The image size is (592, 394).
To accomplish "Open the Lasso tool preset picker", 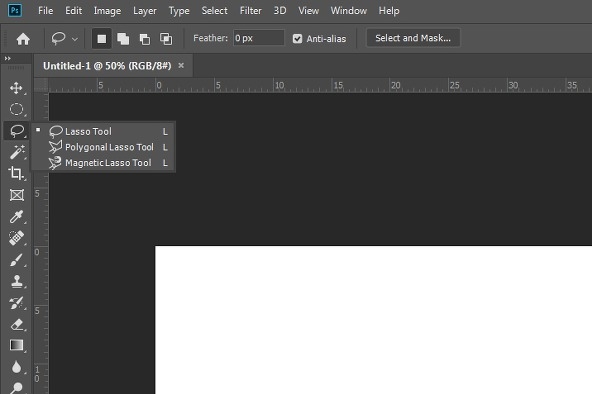I will pos(64,38).
